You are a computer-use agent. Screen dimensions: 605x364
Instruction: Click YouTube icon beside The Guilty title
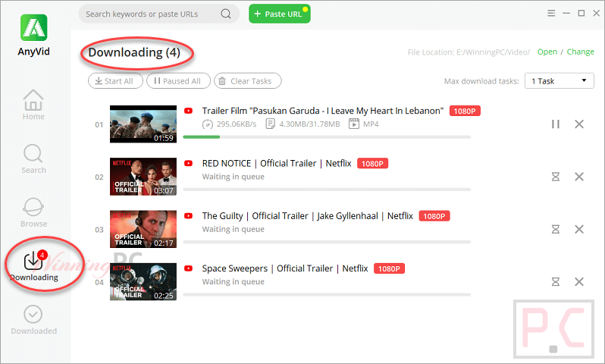188,216
